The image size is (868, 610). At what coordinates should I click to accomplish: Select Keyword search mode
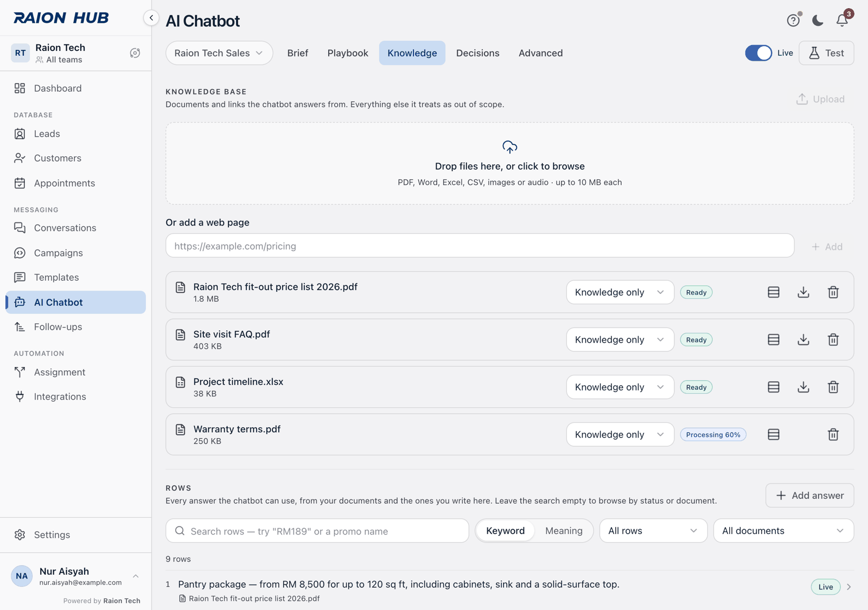click(505, 531)
